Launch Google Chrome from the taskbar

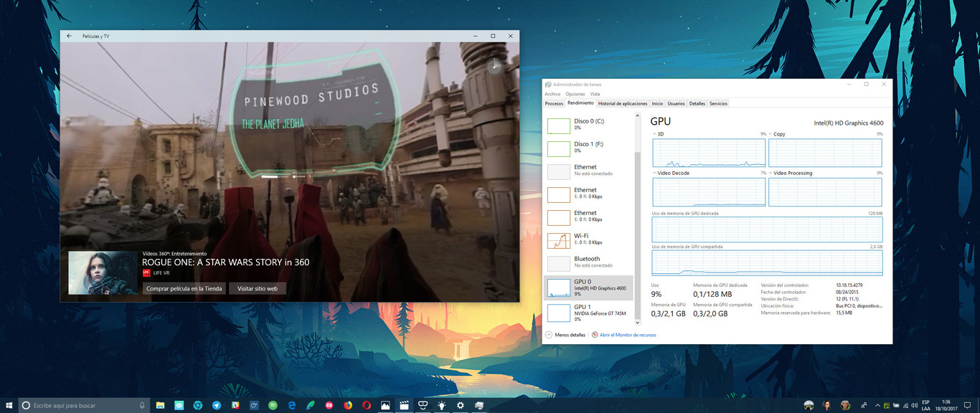click(x=198, y=405)
